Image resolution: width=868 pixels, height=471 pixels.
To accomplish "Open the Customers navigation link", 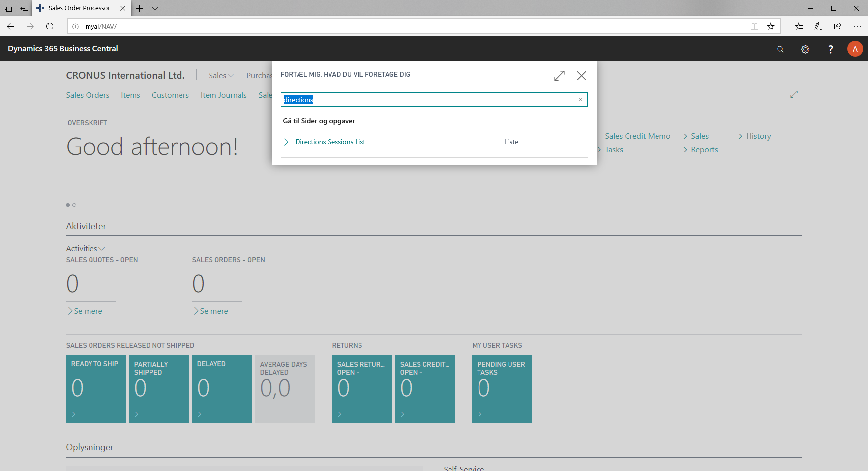I will [170, 95].
